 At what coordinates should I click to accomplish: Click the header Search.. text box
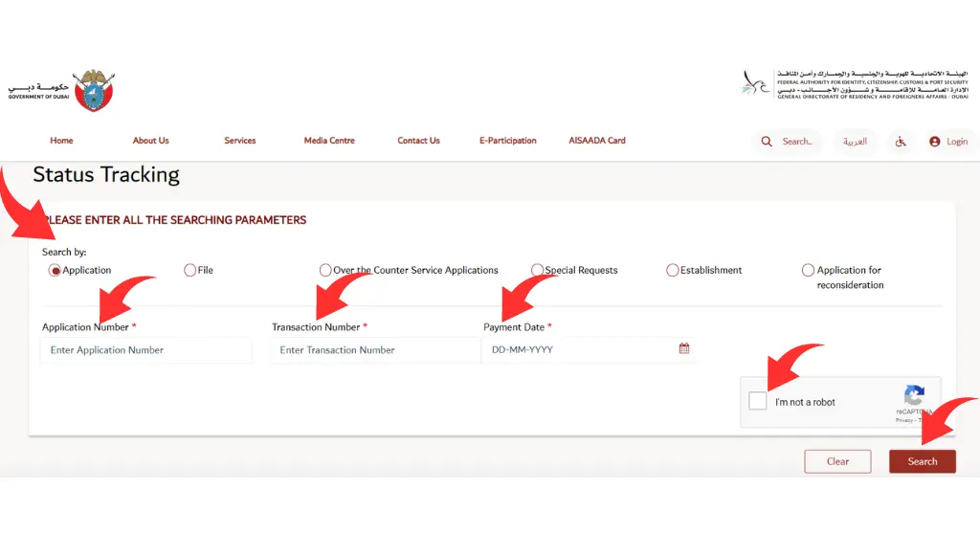pos(797,142)
